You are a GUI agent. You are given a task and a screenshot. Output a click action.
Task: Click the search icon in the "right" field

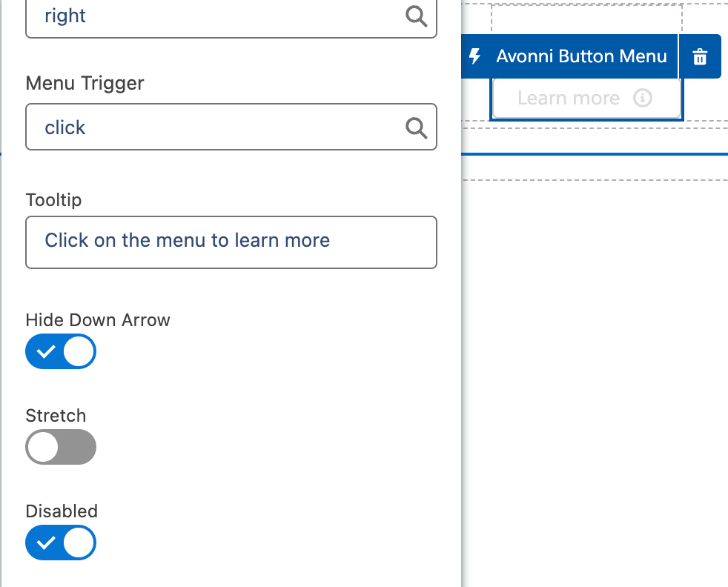point(417,16)
